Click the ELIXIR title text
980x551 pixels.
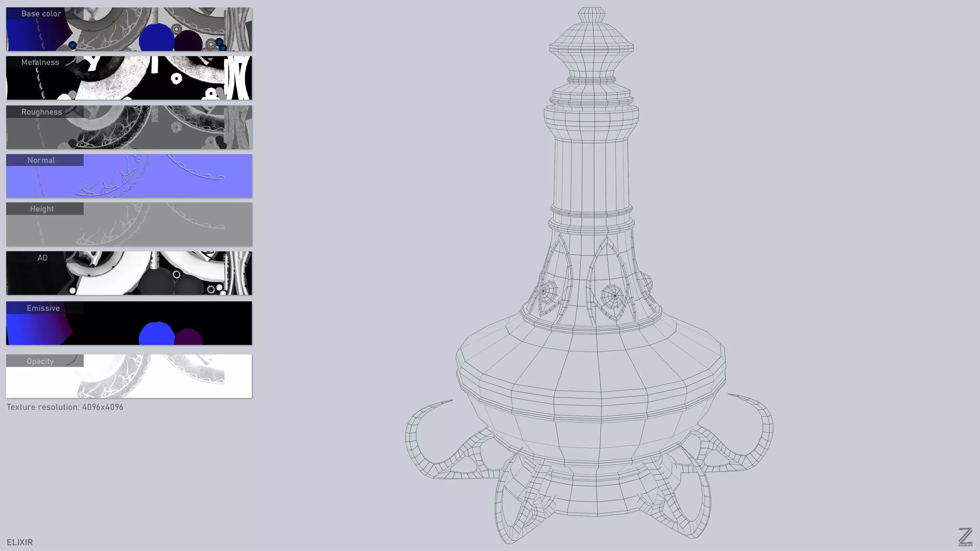pyautogui.click(x=20, y=542)
